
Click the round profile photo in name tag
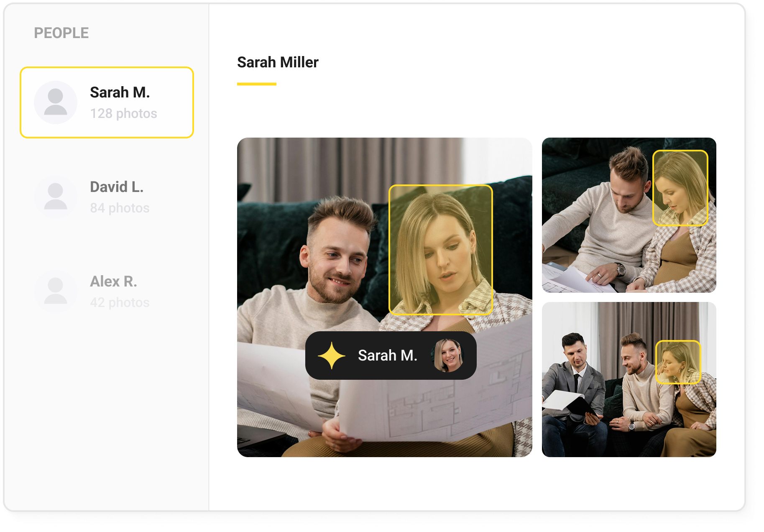point(448,356)
